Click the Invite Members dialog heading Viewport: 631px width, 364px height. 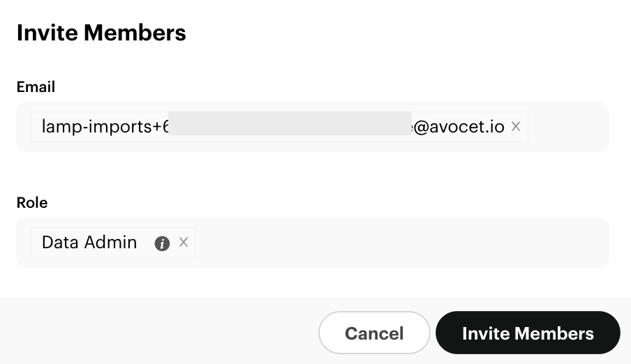click(101, 33)
